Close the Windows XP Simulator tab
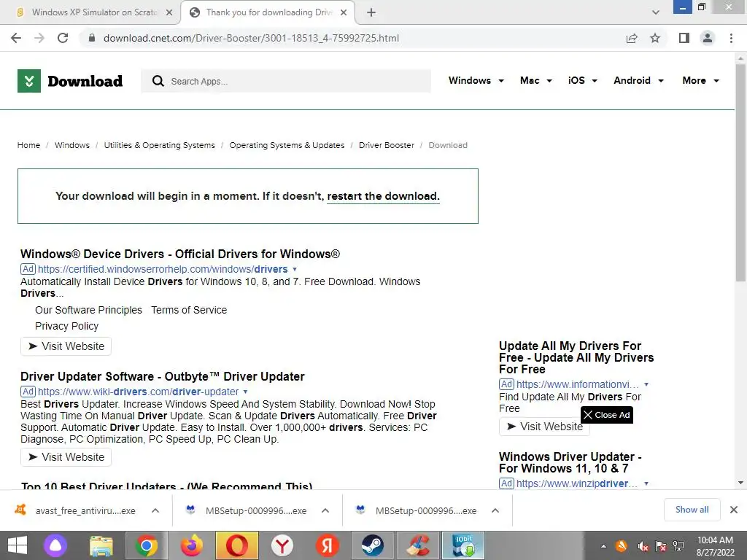The image size is (747, 560). click(x=169, y=12)
